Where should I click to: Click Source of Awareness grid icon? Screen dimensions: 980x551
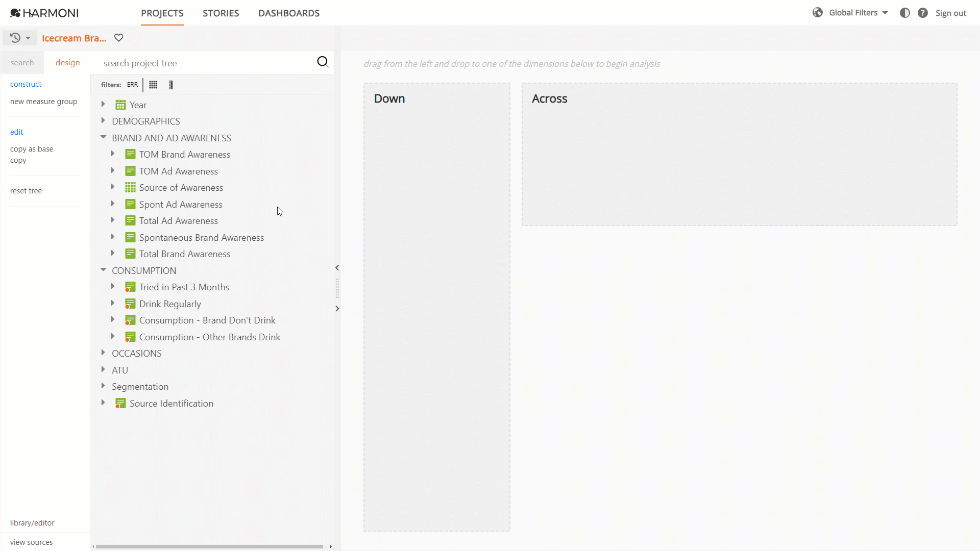pyautogui.click(x=130, y=188)
